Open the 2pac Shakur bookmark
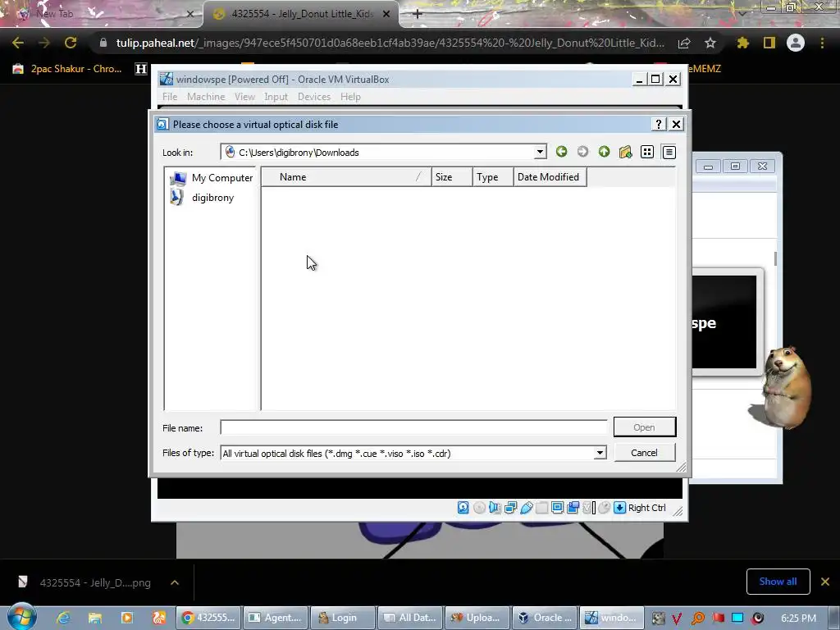 point(68,69)
